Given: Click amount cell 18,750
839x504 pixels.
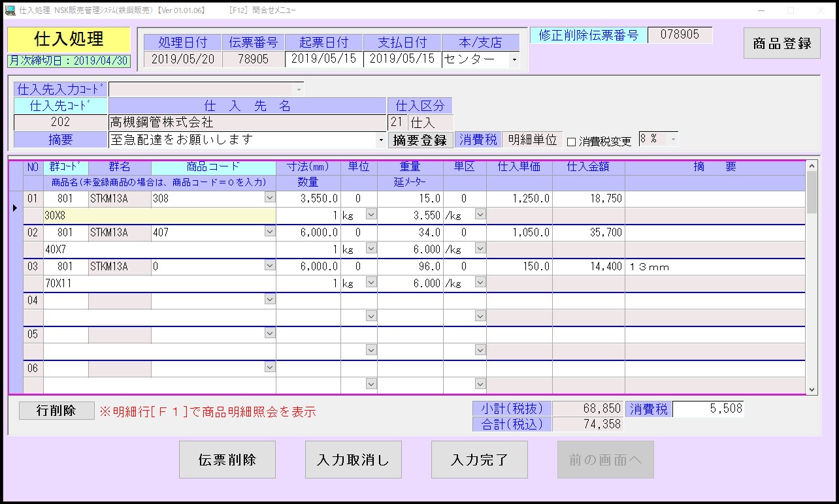Looking at the screenshot, I should point(588,198).
